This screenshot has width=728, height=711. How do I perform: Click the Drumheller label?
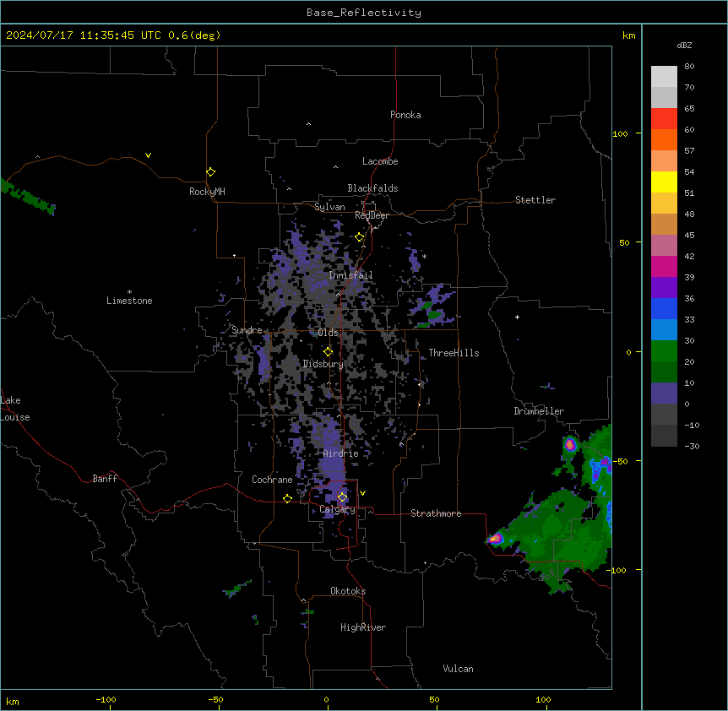(x=539, y=411)
